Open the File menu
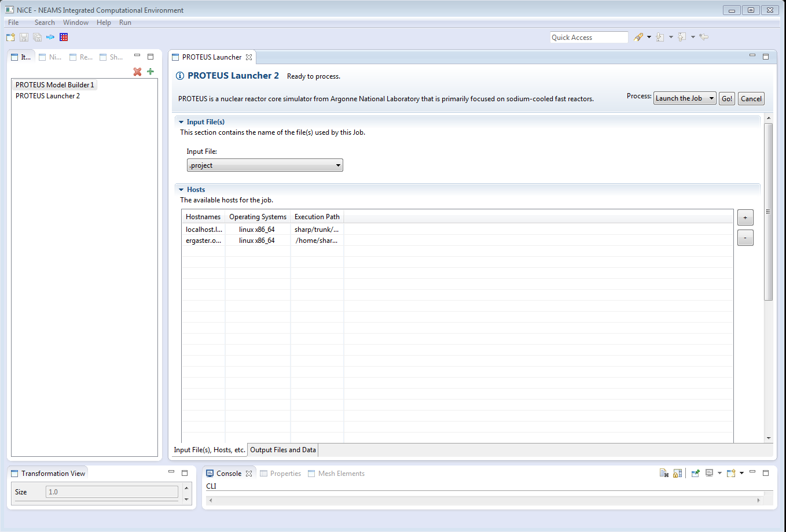Image resolution: width=786 pixels, height=532 pixels. [13, 23]
